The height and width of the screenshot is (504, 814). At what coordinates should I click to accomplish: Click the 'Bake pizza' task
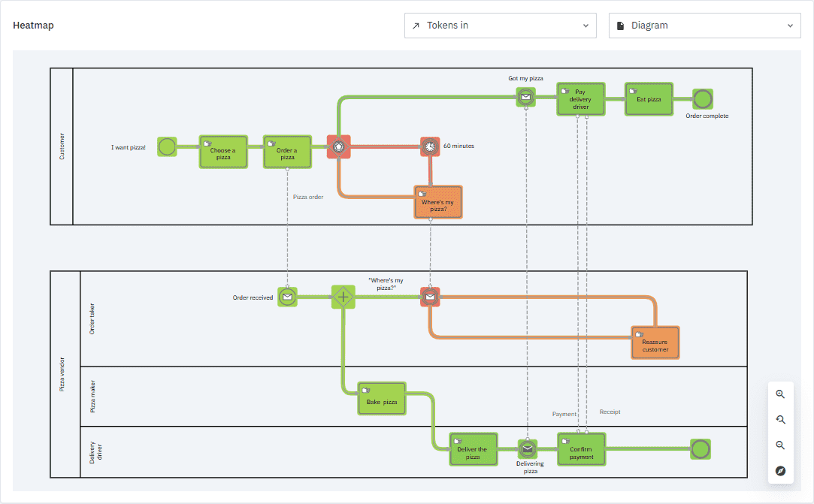(382, 399)
